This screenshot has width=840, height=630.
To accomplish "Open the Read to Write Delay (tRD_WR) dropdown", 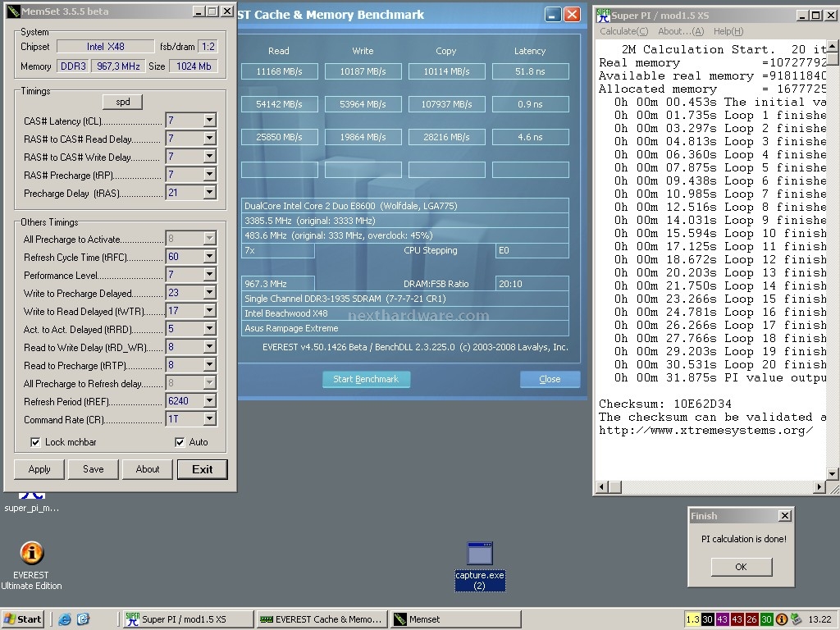I will coord(209,347).
